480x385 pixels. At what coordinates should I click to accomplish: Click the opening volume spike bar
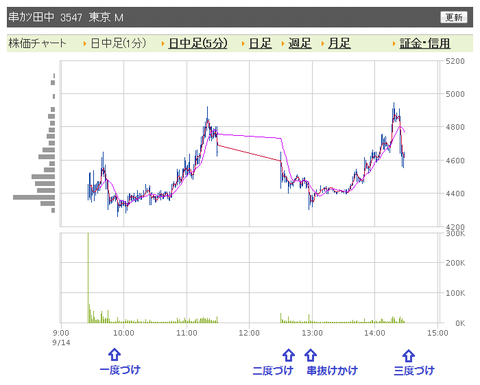coord(88,278)
